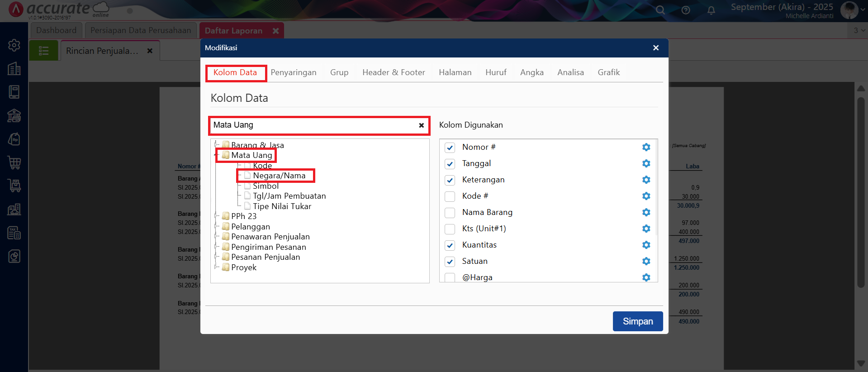Viewport: 868px width, 372px height.
Task: Collapse the Mata Uang folder
Action: pos(216,155)
